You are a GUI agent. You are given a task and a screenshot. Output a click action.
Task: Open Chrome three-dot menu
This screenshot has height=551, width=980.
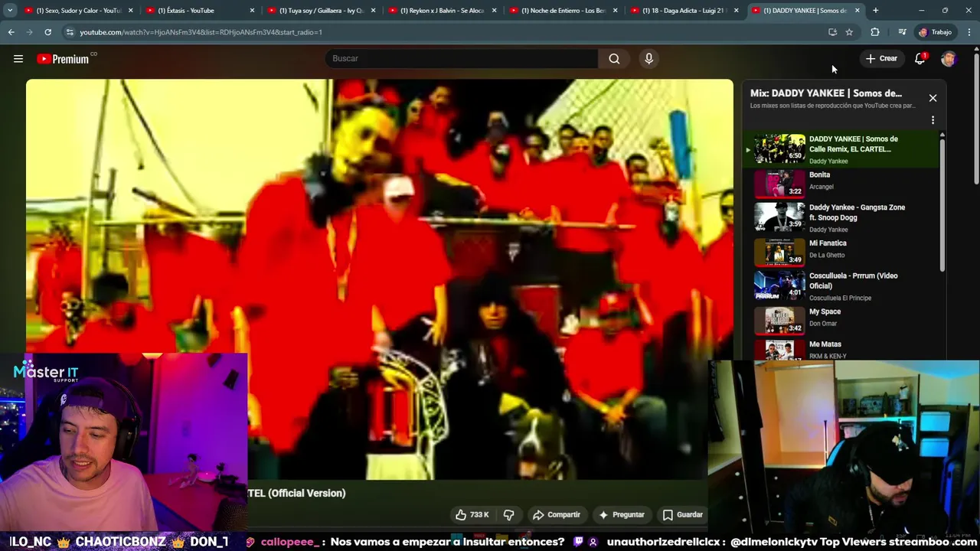click(970, 32)
